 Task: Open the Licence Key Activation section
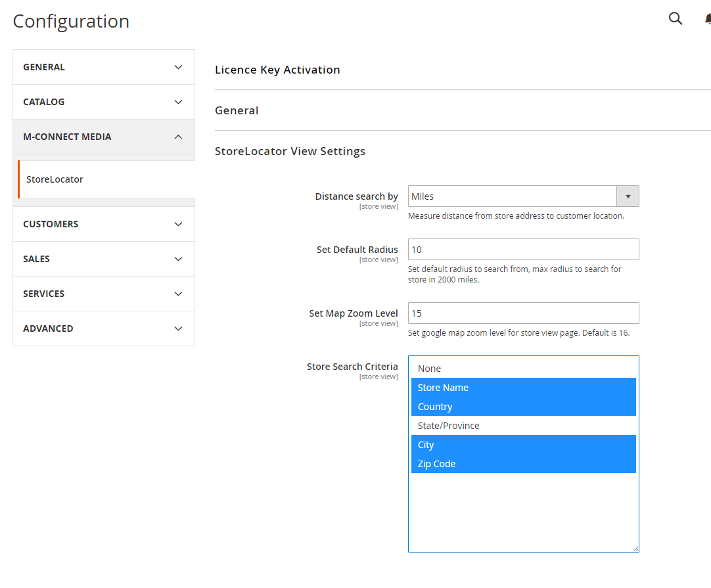coord(277,70)
